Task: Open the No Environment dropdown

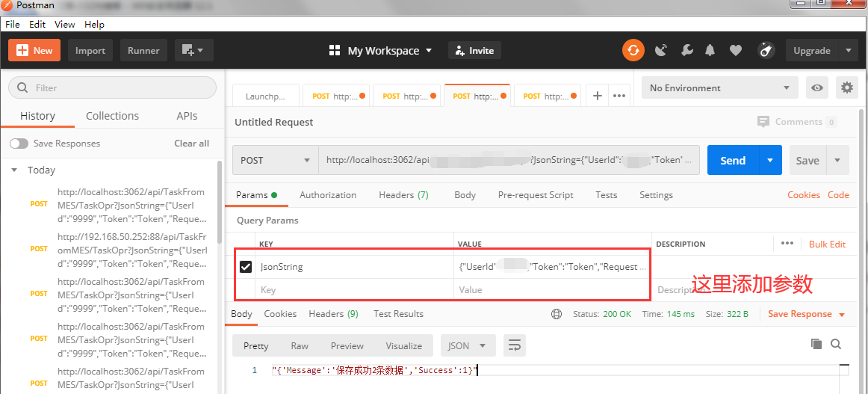Action: (x=719, y=87)
